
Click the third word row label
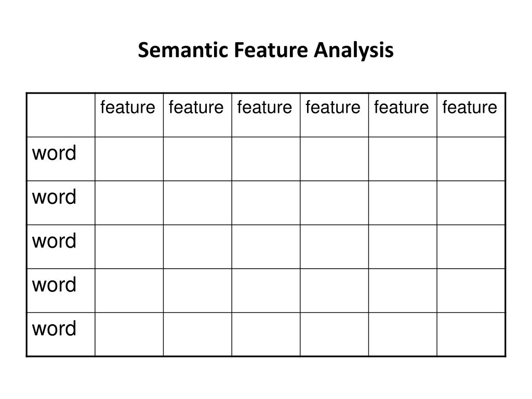55,241
